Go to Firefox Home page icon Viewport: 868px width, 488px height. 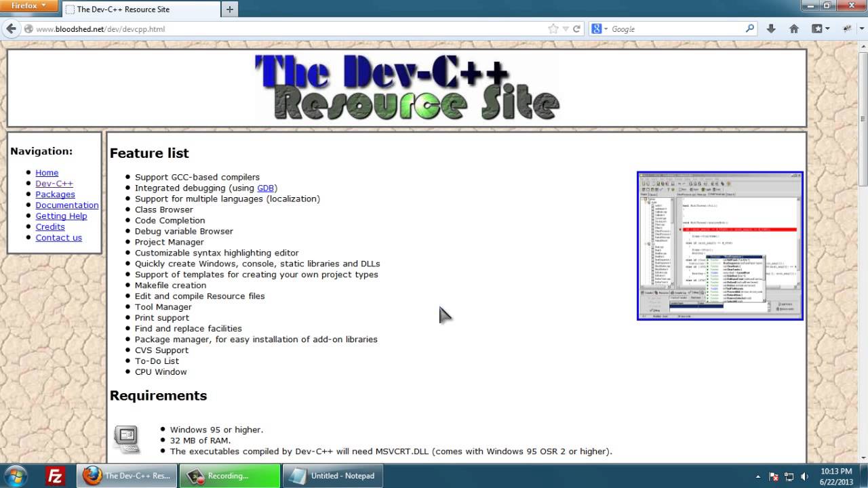click(x=794, y=28)
